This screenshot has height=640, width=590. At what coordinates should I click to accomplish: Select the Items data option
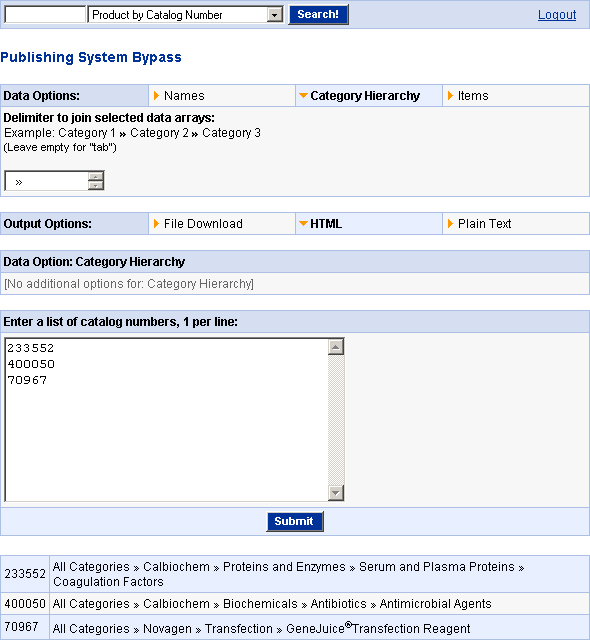click(x=473, y=96)
